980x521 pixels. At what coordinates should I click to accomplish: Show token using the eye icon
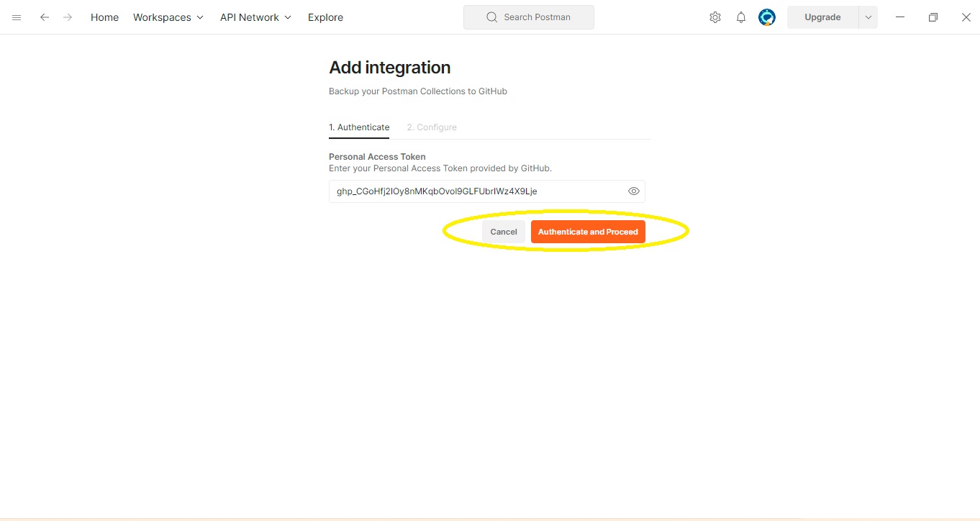pyautogui.click(x=633, y=191)
